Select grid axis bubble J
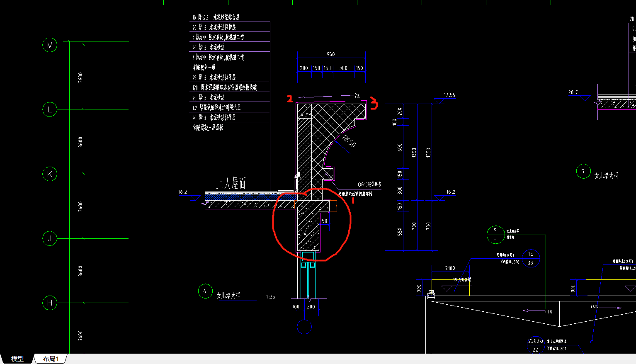Image resolution: width=636 pixels, height=364 pixels. [50, 238]
